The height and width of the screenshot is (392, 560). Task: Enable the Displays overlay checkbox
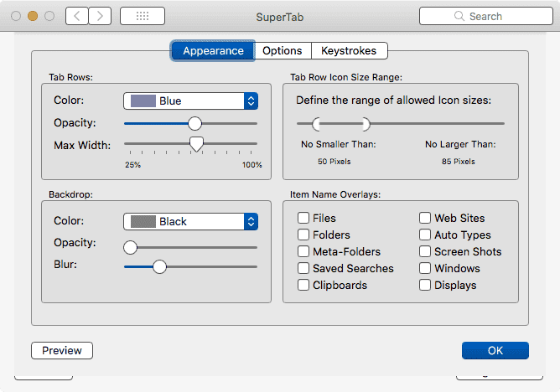tap(425, 285)
